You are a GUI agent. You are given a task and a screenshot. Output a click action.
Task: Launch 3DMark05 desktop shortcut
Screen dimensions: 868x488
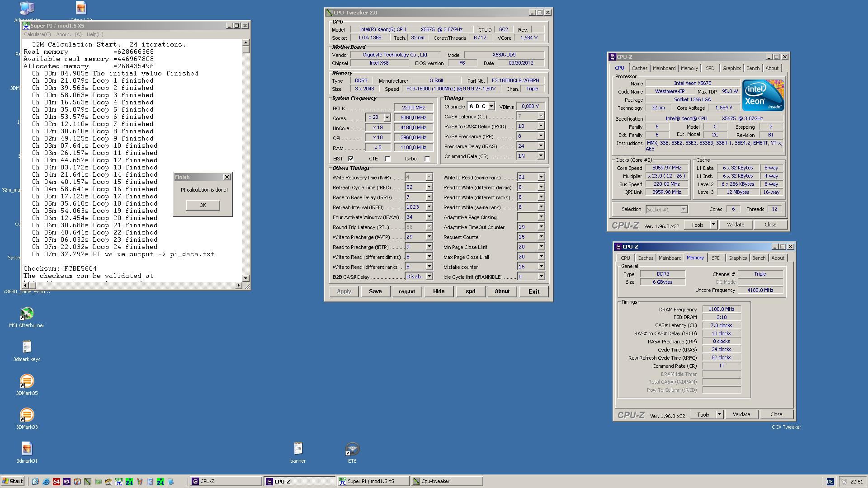pyautogui.click(x=27, y=381)
